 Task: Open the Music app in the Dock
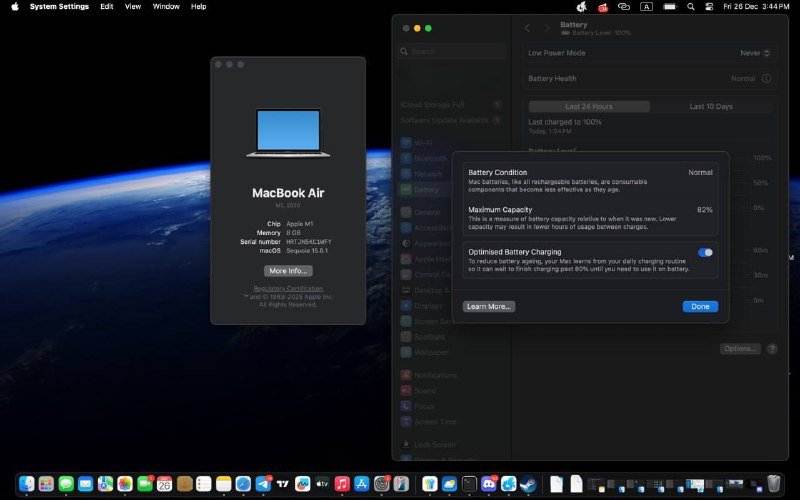[x=342, y=483]
